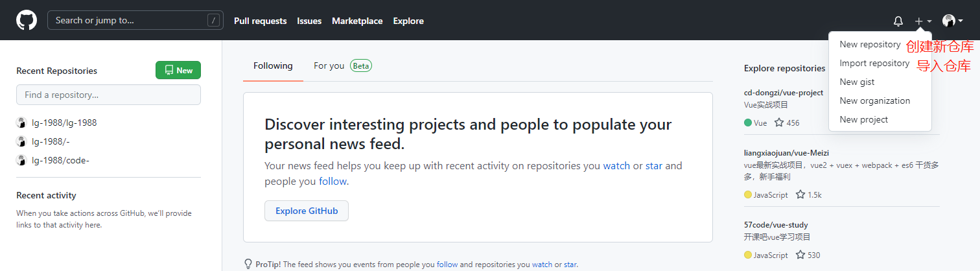Click Recent activity heading
The image size is (980, 271).
(46, 195)
